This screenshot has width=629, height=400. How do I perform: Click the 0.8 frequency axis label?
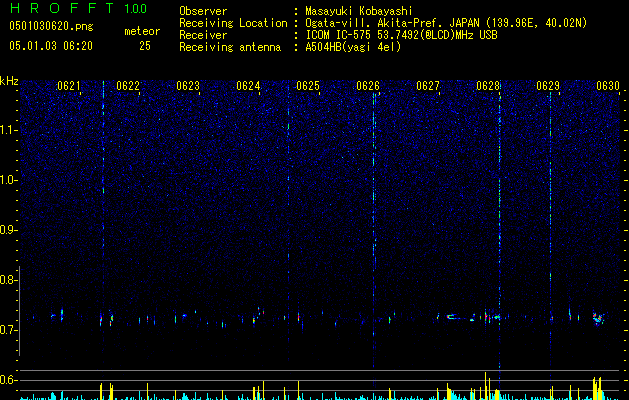pyautogui.click(x=7, y=280)
